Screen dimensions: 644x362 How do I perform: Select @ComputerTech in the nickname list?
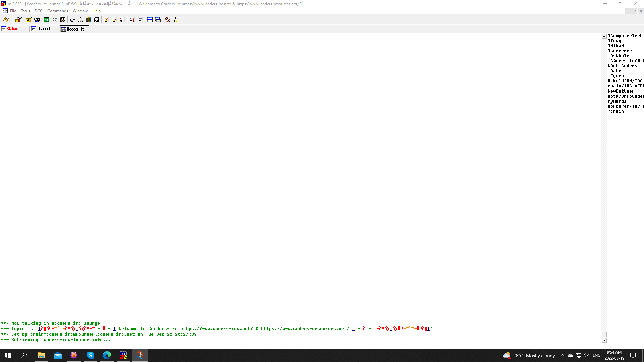pos(625,36)
